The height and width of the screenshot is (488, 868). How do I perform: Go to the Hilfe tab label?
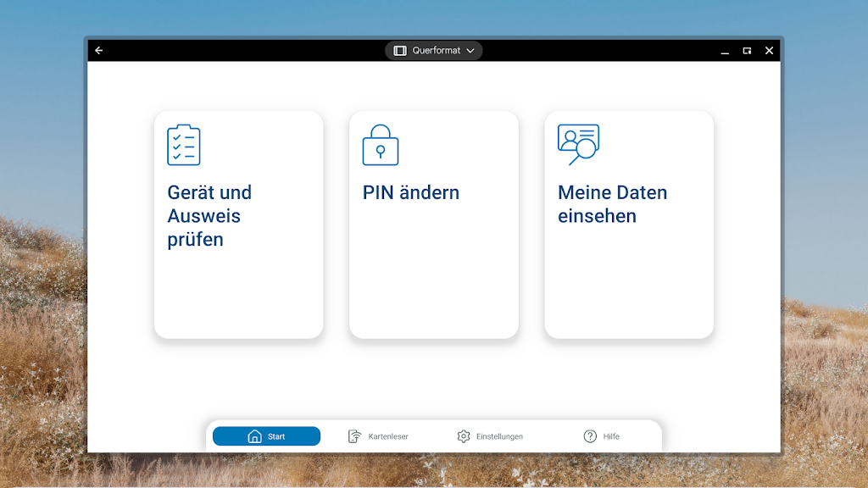[x=611, y=436]
